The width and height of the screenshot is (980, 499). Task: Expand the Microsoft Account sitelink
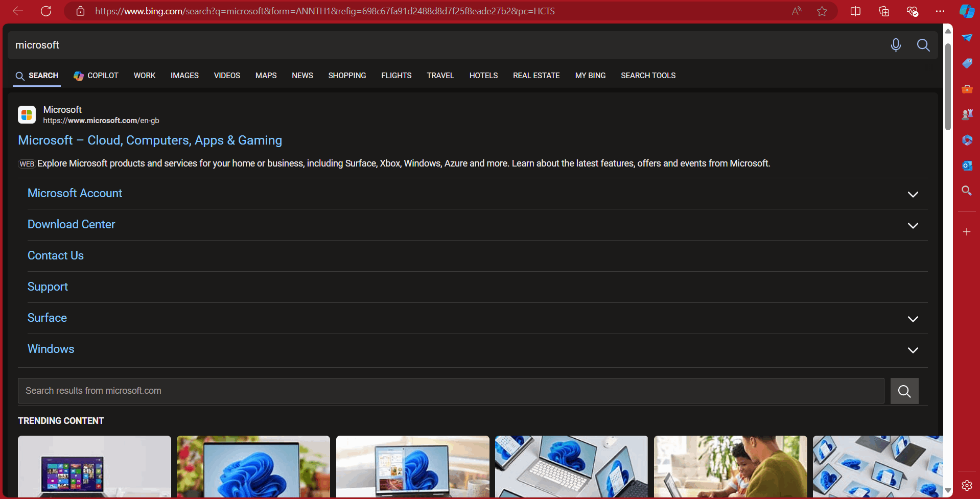pyautogui.click(x=913, y=194)
